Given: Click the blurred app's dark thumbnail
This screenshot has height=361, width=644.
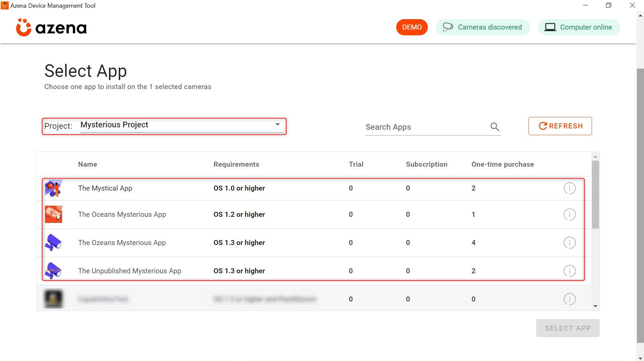Looking at the screenshot, I should 53,299.
